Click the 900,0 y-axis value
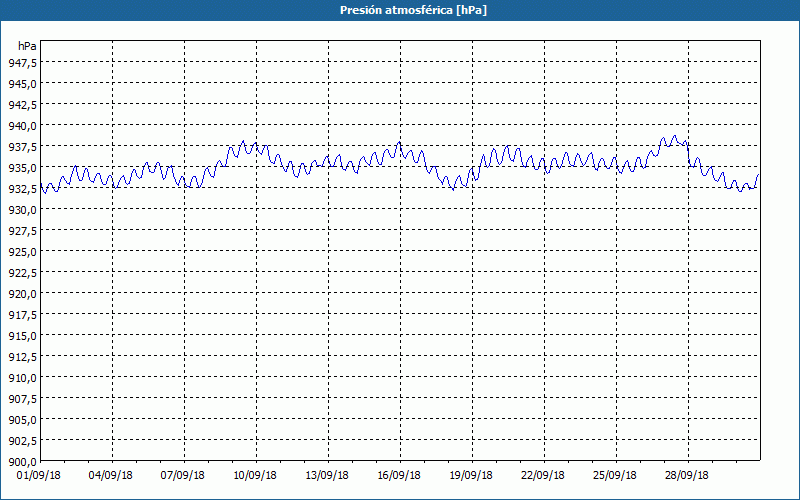Screen dimensions: 800x500 coord(22,462)
